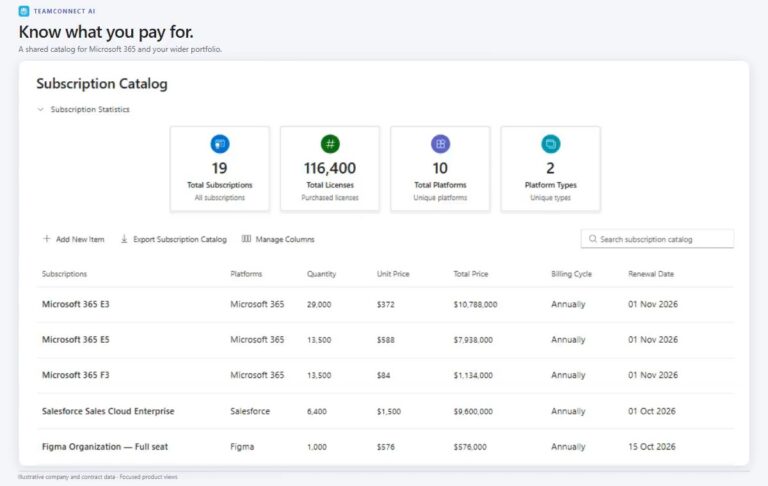Focus the Search subscription catalog field
This screenshot has height=486, width=768.
tap(657, 239)
